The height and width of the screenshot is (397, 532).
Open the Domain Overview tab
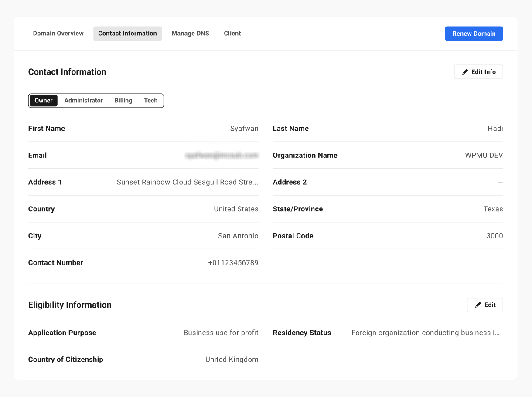pyautogui.click(x=58, y=34)
